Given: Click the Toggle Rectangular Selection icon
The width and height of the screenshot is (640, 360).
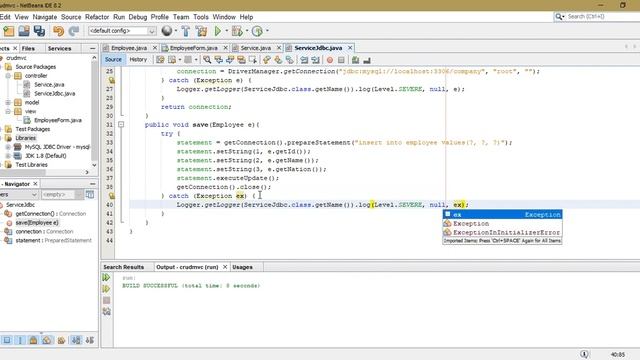Looking at the screenshot, I should point(253,60).
